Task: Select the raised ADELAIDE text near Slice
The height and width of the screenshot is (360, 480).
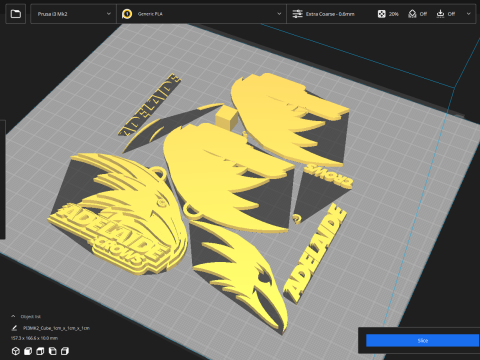Action: click(315, 253)
